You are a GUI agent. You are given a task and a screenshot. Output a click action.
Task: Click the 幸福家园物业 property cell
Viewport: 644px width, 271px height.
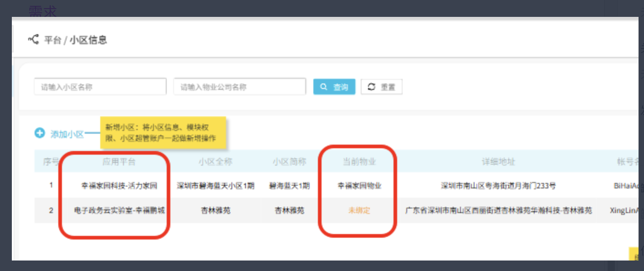click(x=359, y=186)
